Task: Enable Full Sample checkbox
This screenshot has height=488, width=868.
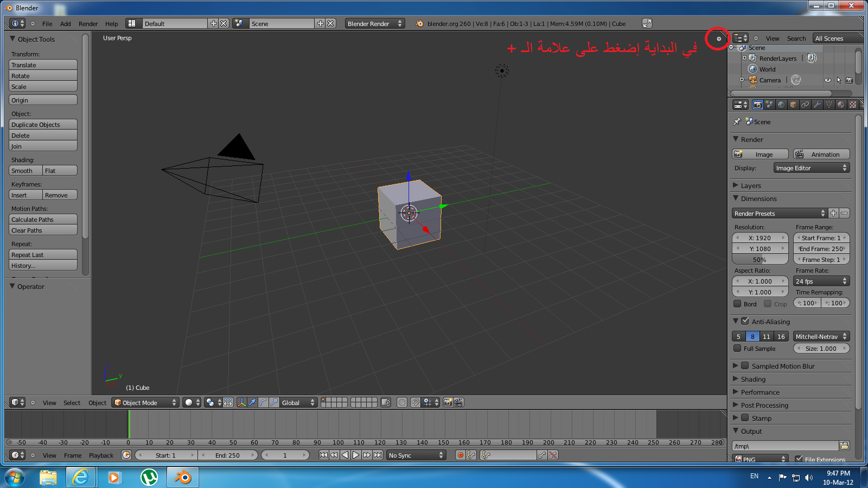Action: pyautogui.click(x=737, y=348)
